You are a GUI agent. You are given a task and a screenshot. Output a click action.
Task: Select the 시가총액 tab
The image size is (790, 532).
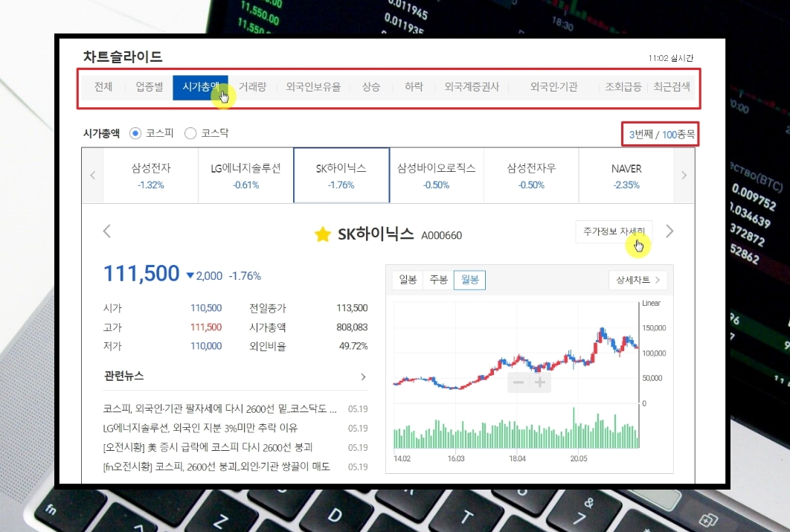tap(201, 87)
